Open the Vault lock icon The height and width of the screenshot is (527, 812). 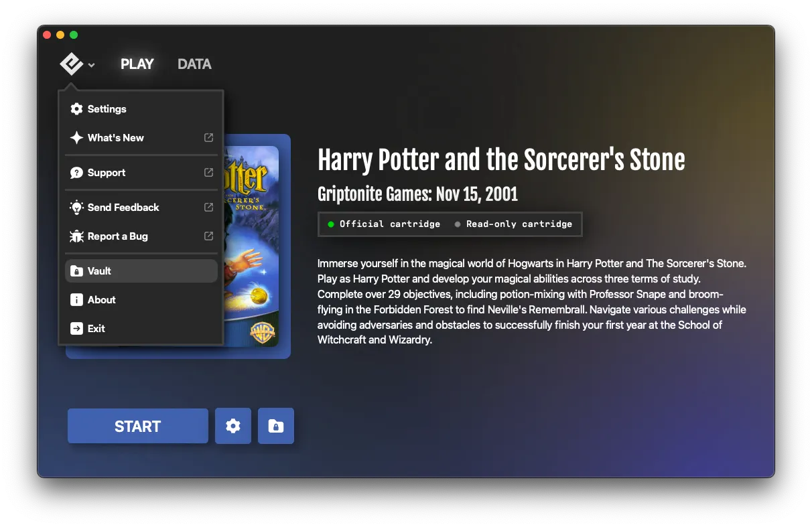pyautogui.click(x=76, y=271)
